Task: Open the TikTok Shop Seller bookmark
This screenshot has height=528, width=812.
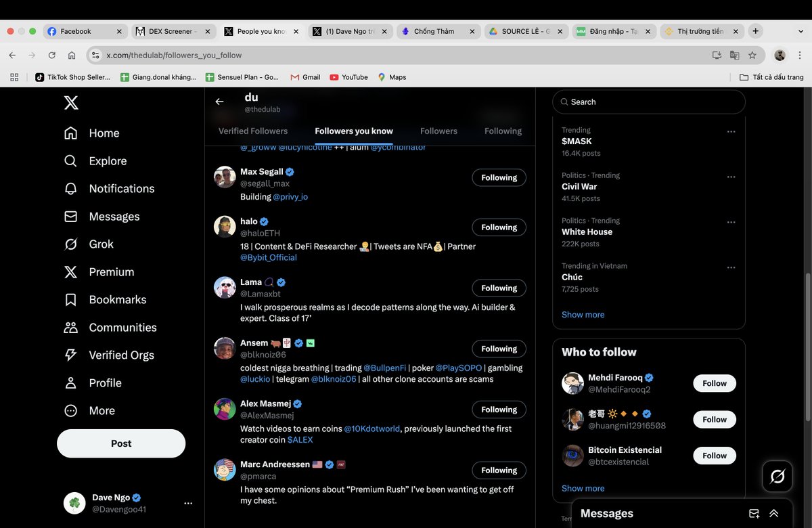Action: point(72,77)
